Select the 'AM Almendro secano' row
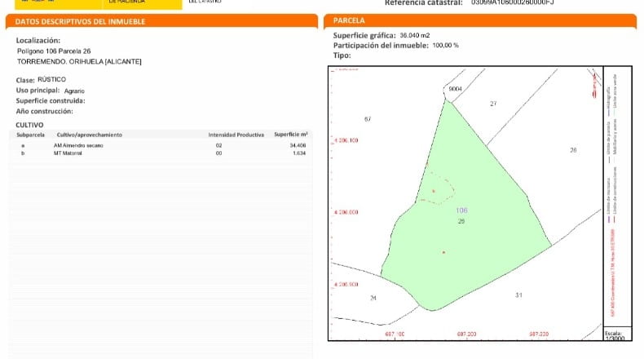The image size is (644, 359). 162,145
